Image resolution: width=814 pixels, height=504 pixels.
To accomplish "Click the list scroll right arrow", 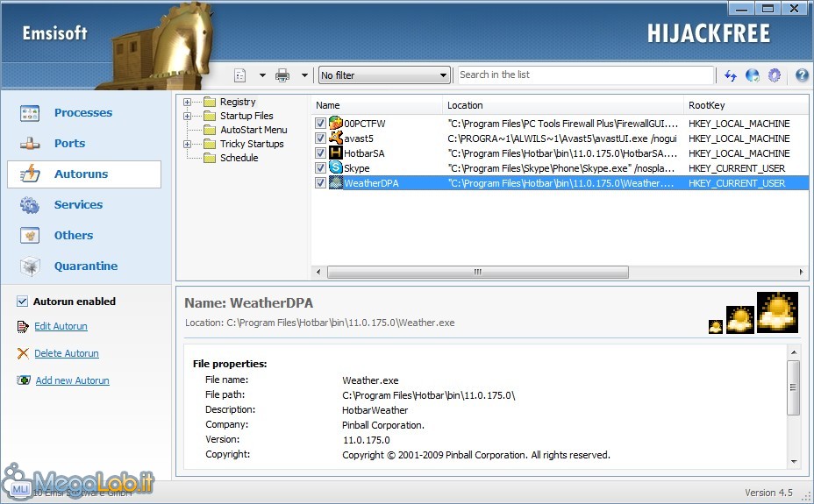I will (x=801, y=272).
